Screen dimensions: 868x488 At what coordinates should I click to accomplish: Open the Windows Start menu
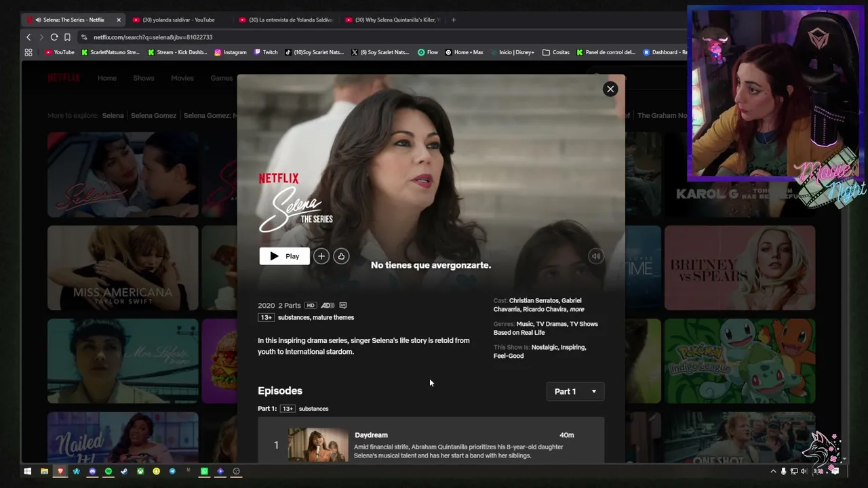(x=28, y=471)
